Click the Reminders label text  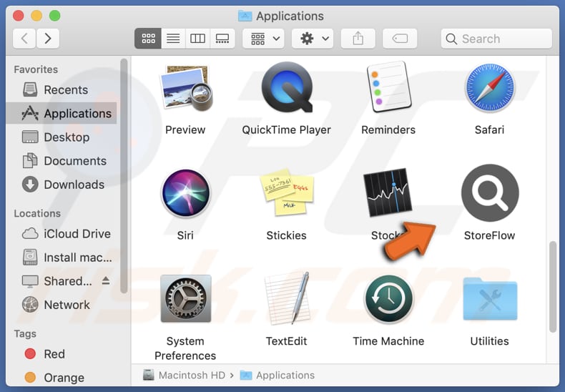(388, 129)
